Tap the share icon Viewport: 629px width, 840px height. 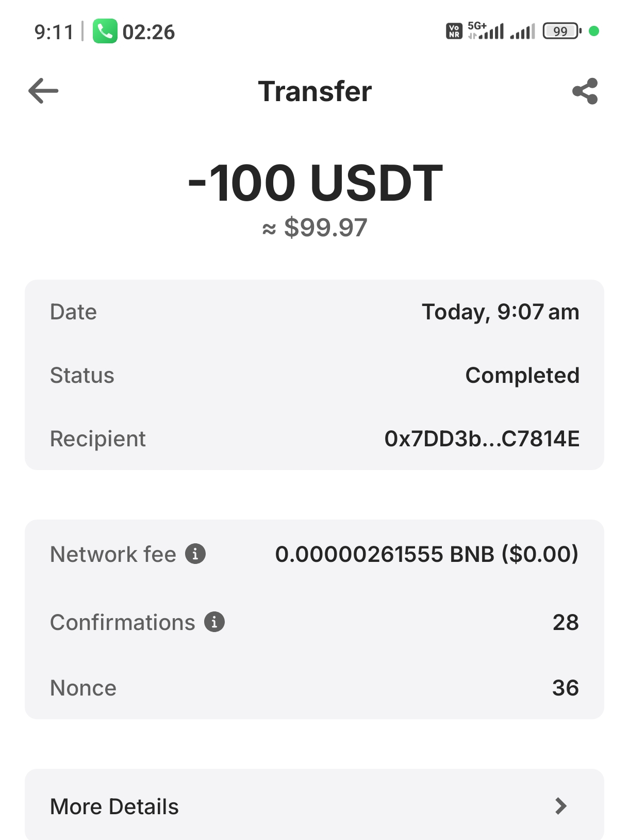pos(585,91)
